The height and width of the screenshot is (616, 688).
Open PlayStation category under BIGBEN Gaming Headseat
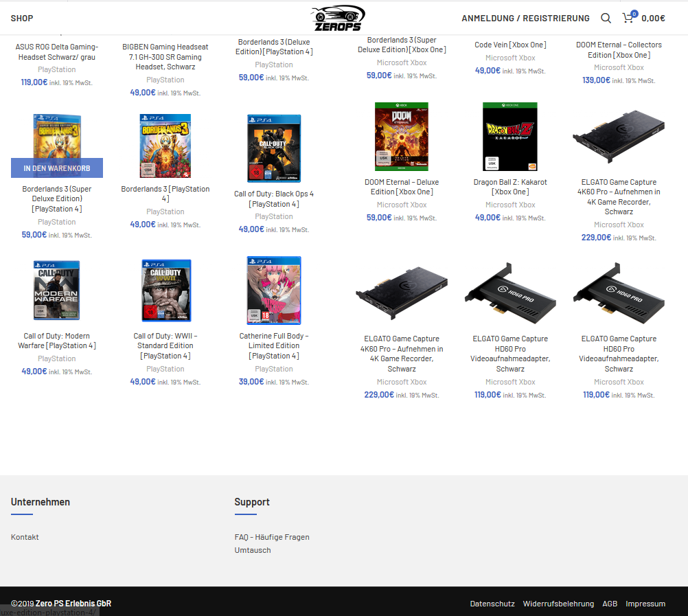point(165,80)
